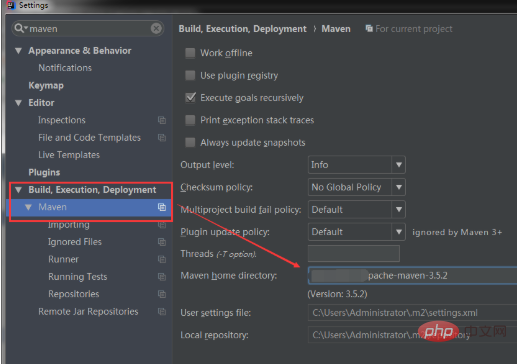Click the project icon beside Repositories

pos(162,294)
